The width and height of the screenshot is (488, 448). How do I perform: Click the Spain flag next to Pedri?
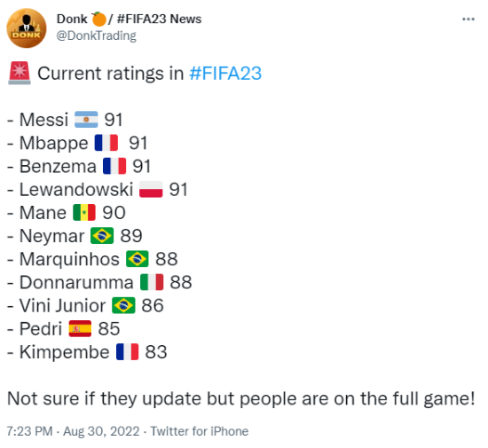tap(80, 329)
